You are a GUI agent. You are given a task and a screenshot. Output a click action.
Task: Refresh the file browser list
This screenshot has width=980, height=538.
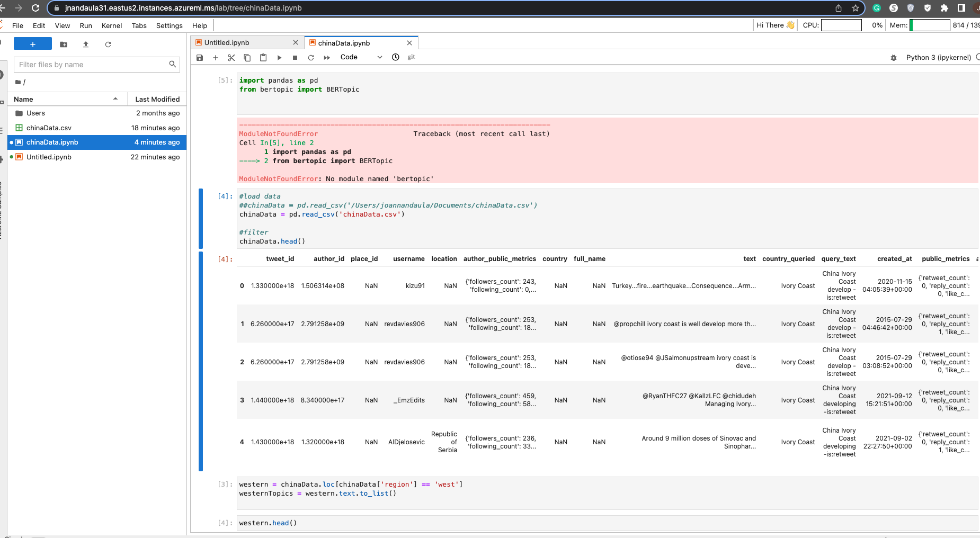(109, 44)
